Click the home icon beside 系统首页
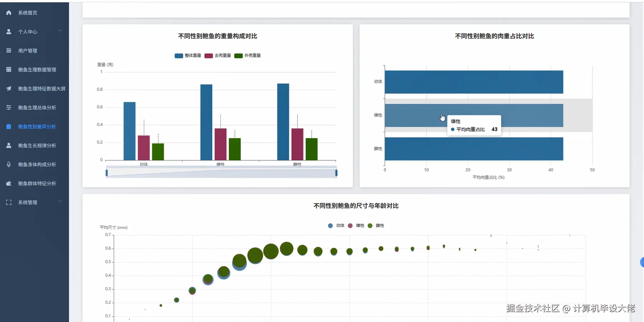 [x=9, y=13]
